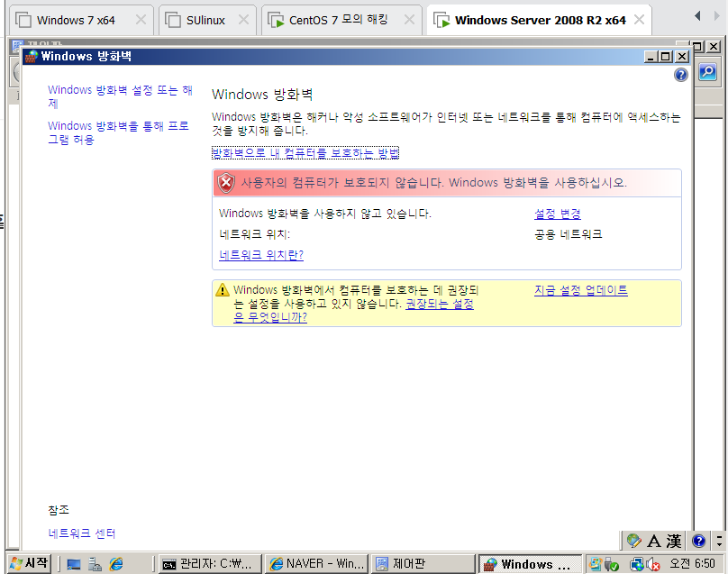Click the muted volume tray icon
This screenshot has width=728, height=574.
coord(653,565)
